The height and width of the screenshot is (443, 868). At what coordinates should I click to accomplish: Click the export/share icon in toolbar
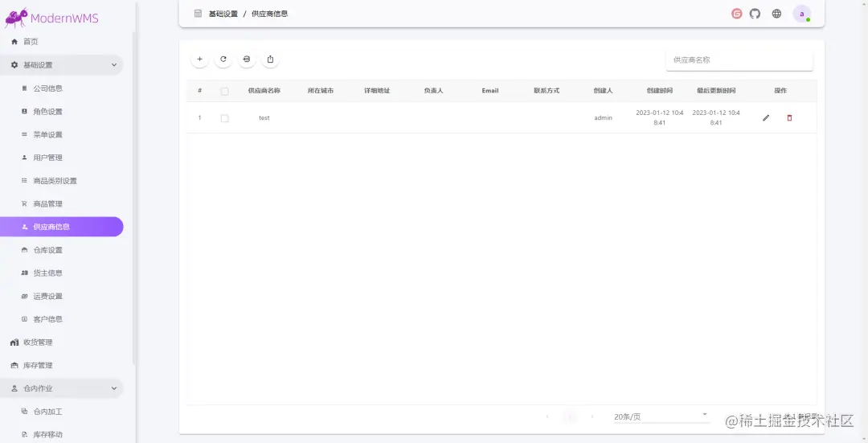click(270, 59)
